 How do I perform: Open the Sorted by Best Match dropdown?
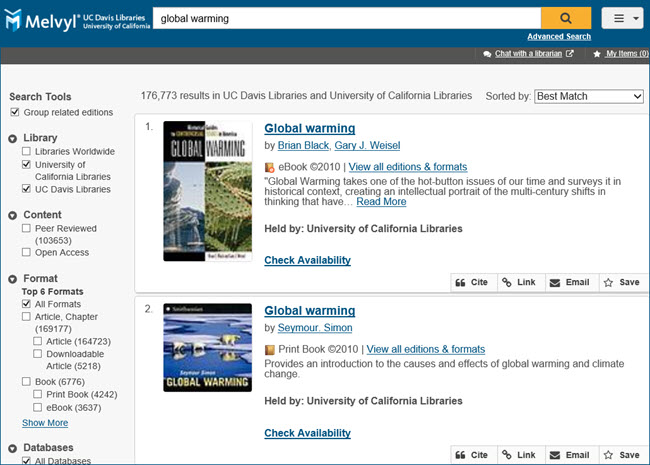(589, 96)
